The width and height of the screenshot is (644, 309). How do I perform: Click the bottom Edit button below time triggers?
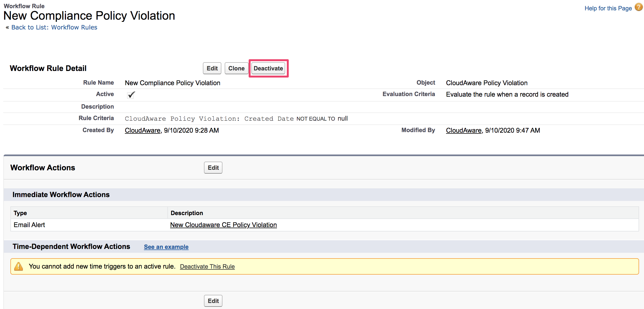click(213, 301)
